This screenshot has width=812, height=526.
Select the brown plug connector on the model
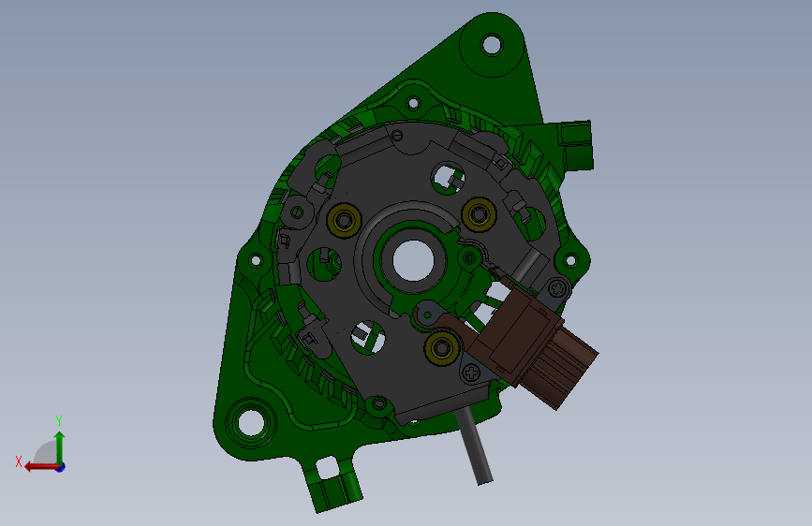[536, 342]
